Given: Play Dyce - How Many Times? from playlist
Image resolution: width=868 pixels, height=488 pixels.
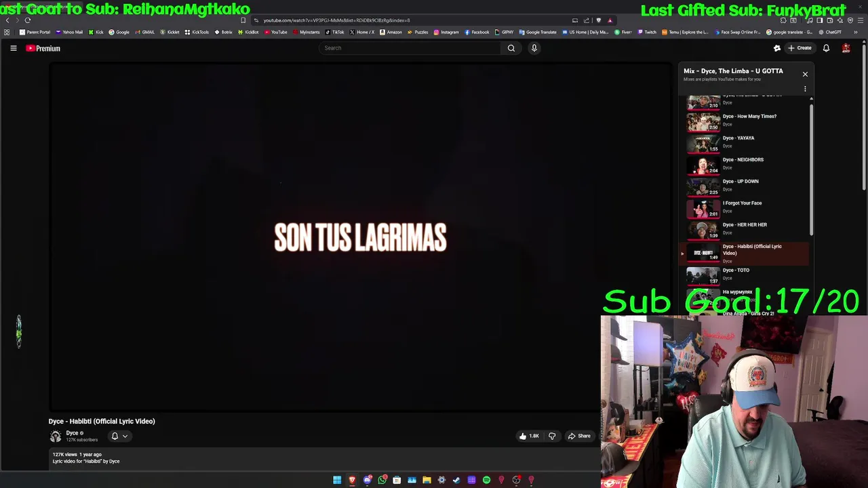Looking at the screenshot, I should click(746, 121).
